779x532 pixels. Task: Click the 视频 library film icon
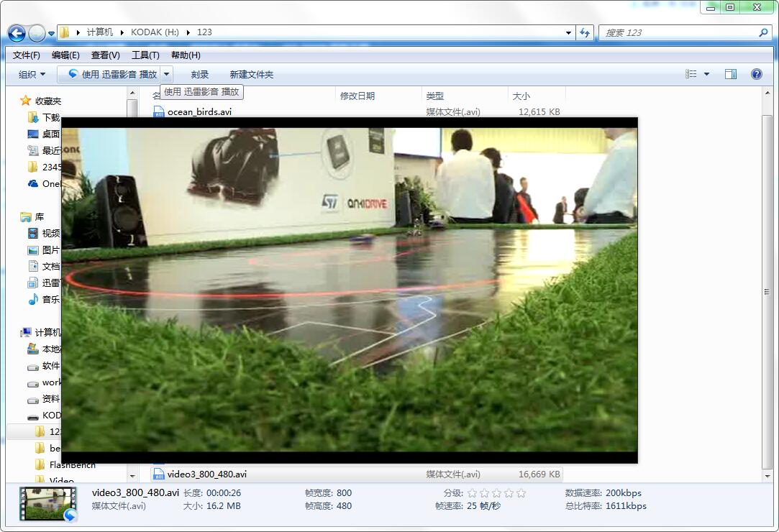[x=33, y=233]
